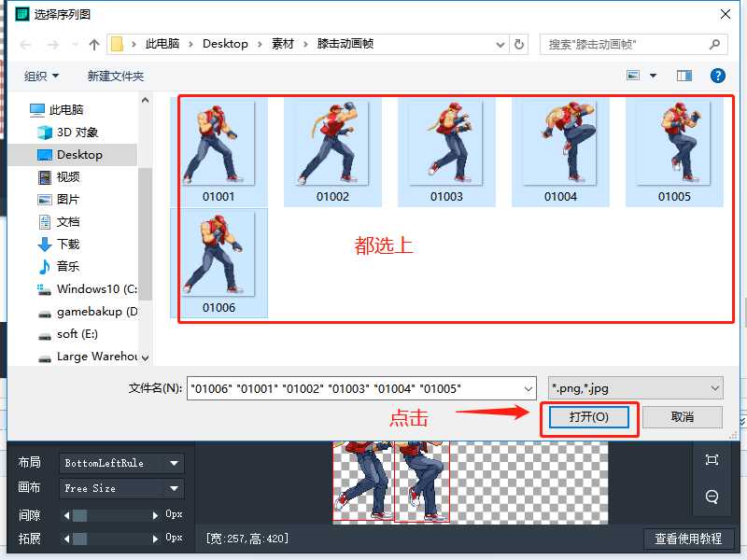Click 此电脑 in the address breadcrumb
The width and height of the screenshot is (747, 560).
coord(162,44)
